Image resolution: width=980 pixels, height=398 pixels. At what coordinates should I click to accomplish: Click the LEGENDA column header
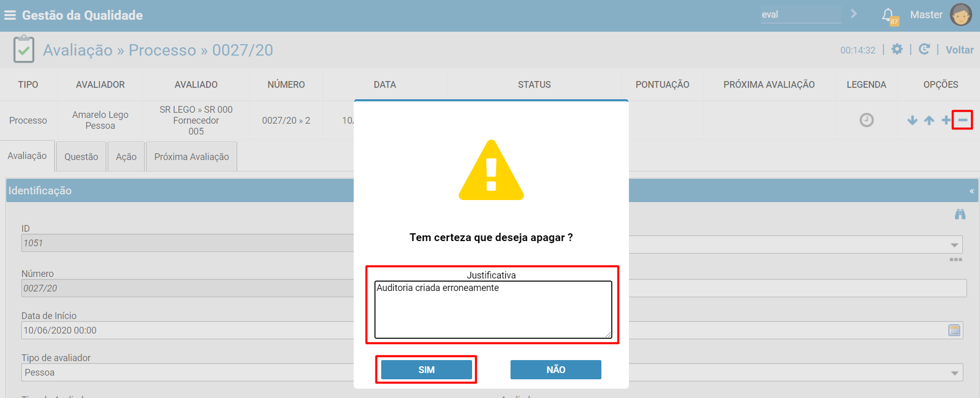click(x=866, y=84)
